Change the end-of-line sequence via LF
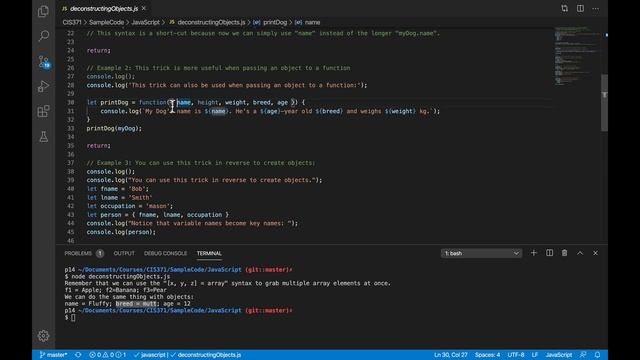The image size is (640, 360). click(x=535, y=355)
